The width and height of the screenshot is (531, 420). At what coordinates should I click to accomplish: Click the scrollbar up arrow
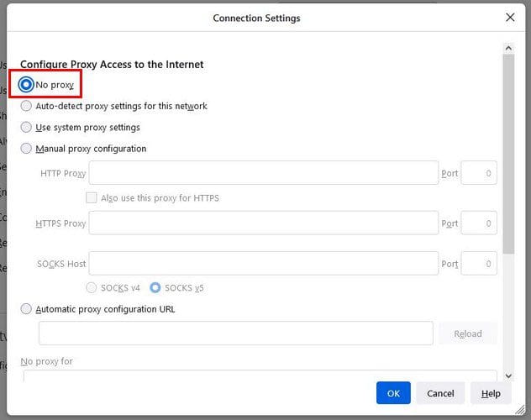click(x=508, y=49)
